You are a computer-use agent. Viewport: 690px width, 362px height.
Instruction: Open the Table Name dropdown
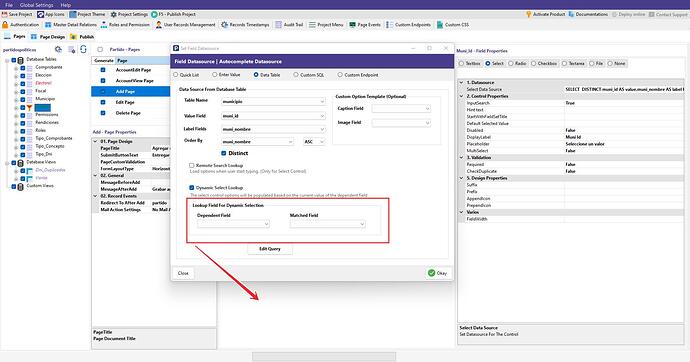pos(273,102)
